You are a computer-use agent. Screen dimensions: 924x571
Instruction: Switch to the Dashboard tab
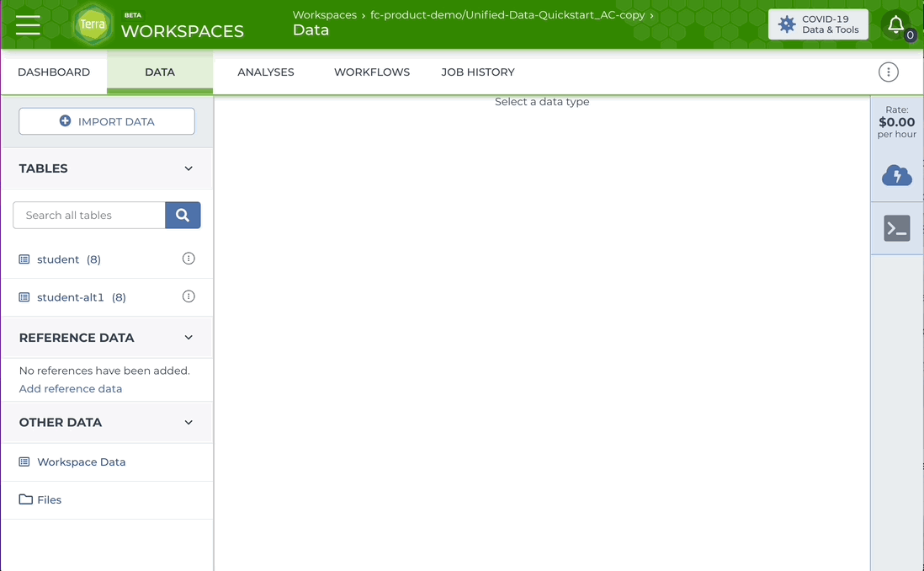pyautogui.click(x=54, y=72)
